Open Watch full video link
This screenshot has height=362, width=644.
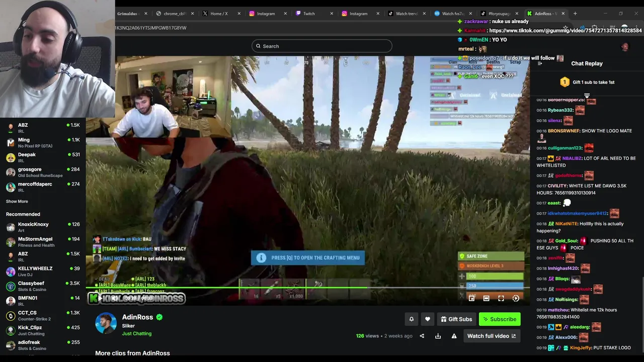pyautogui.click(x=492, y=336)
